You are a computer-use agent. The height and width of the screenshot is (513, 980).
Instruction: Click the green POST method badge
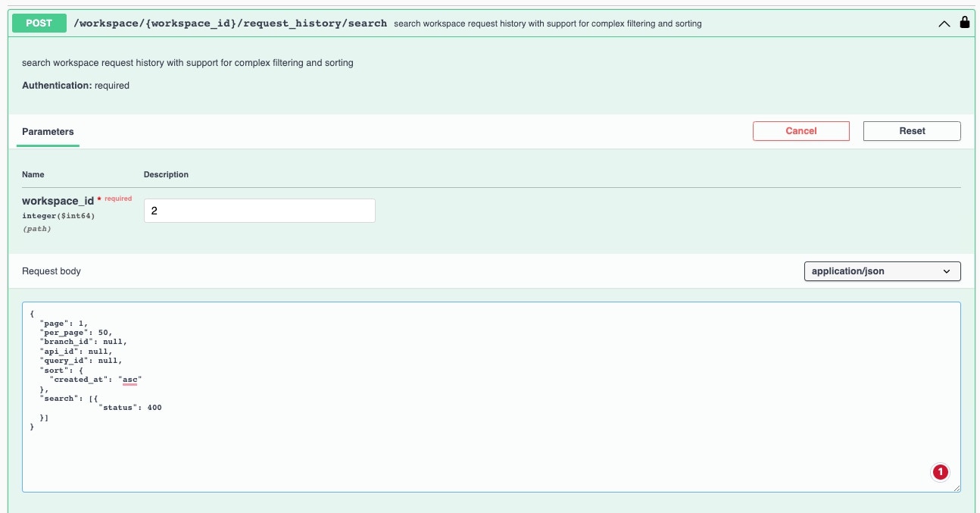[39, 23]
